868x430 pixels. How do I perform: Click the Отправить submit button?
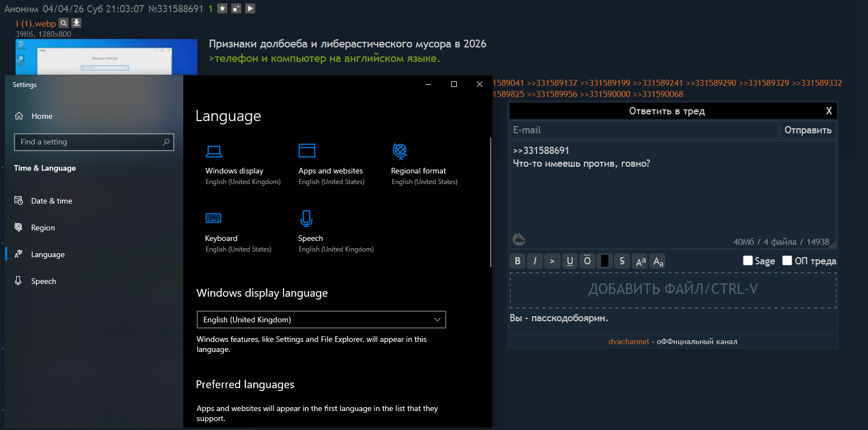pos(808,130)
